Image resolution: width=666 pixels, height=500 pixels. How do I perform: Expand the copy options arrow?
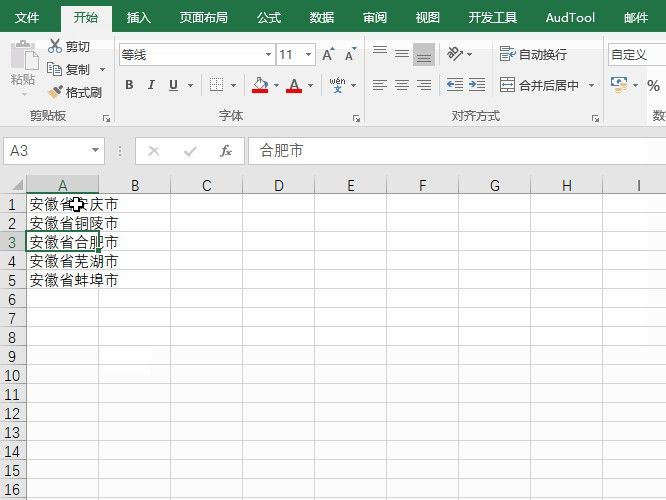point(102,69)
